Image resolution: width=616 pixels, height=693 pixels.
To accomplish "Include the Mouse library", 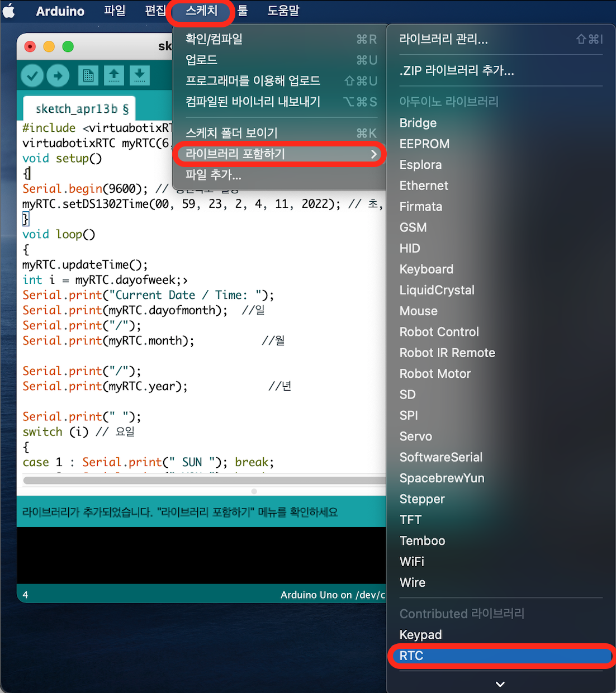I will pyautogui.click(x=501, y=311).
